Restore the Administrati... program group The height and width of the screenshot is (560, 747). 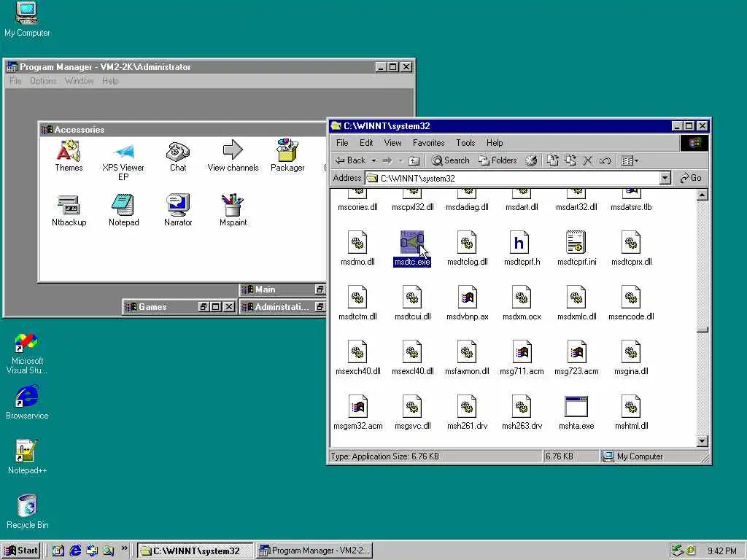tap(320, 307)
